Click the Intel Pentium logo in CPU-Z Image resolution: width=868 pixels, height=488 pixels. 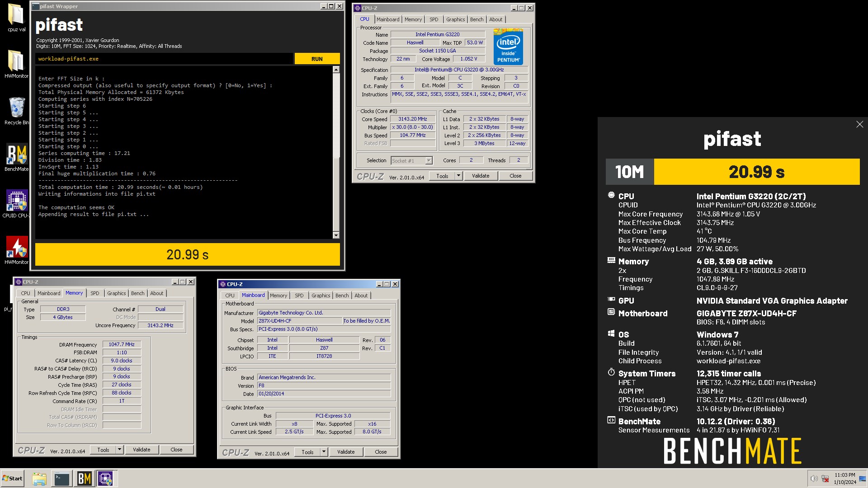coord(508,47)
